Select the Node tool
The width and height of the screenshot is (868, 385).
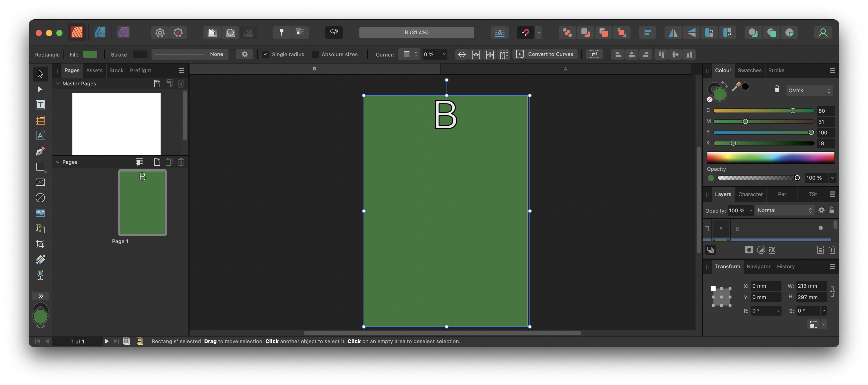click(x=40, y=89)
